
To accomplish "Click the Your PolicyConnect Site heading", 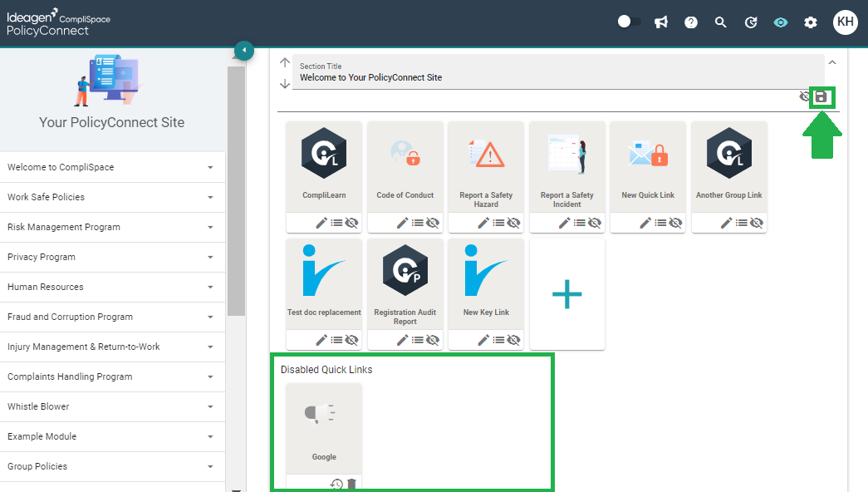I will point(112,122).
